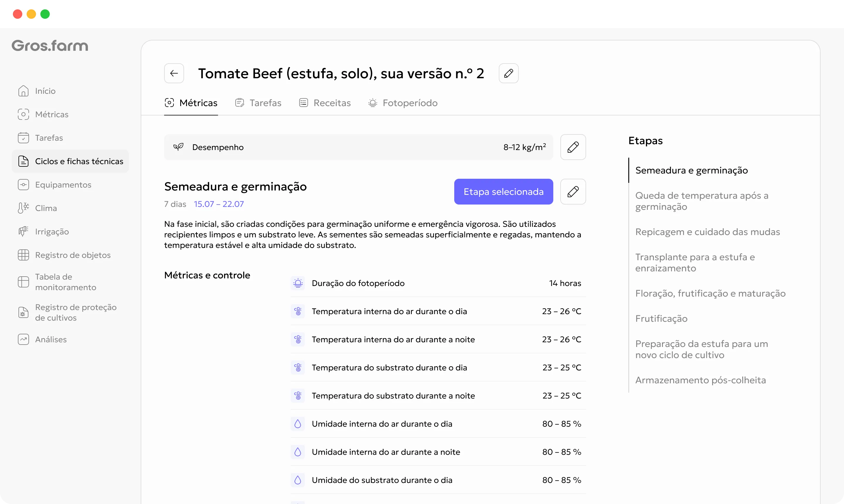Open Clima in the sidebar
Image resolution: width=844 pixels, height=504 pixels.
tap(70, 208)
